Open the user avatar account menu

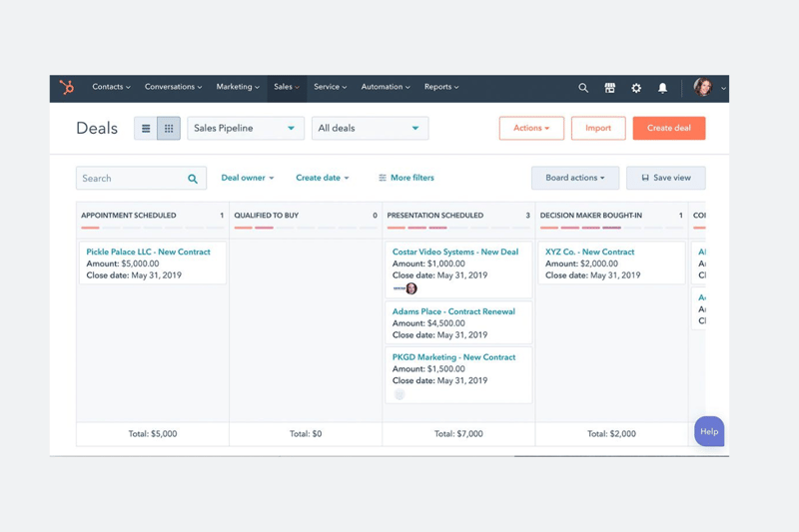point(703,87)
